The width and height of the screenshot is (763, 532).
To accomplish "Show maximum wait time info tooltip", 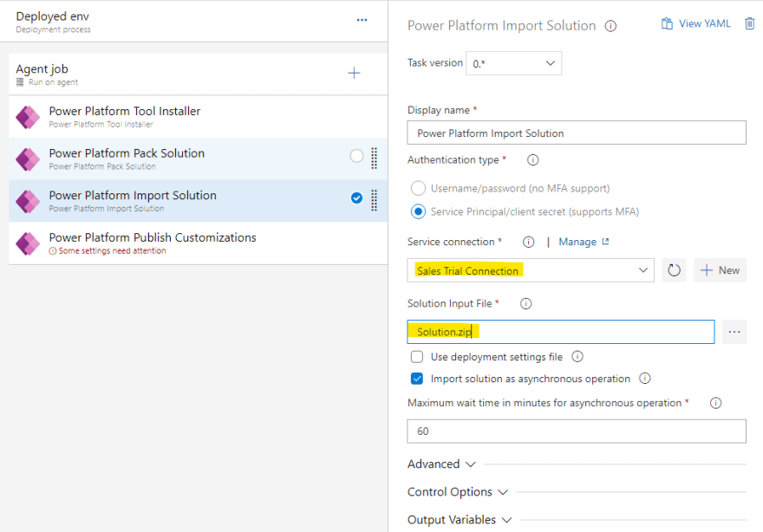I will tap(716, 403).
